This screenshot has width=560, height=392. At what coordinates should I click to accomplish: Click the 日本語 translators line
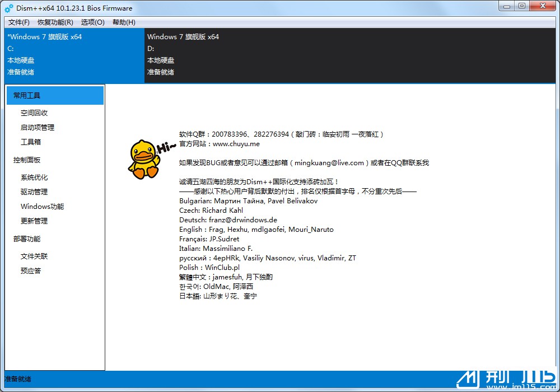(x=218, y=296)
